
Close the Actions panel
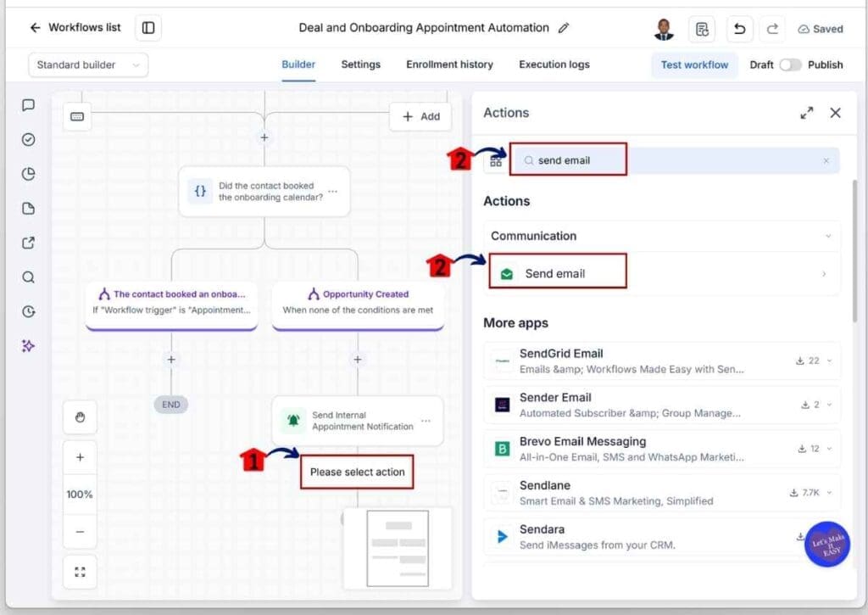835,113
